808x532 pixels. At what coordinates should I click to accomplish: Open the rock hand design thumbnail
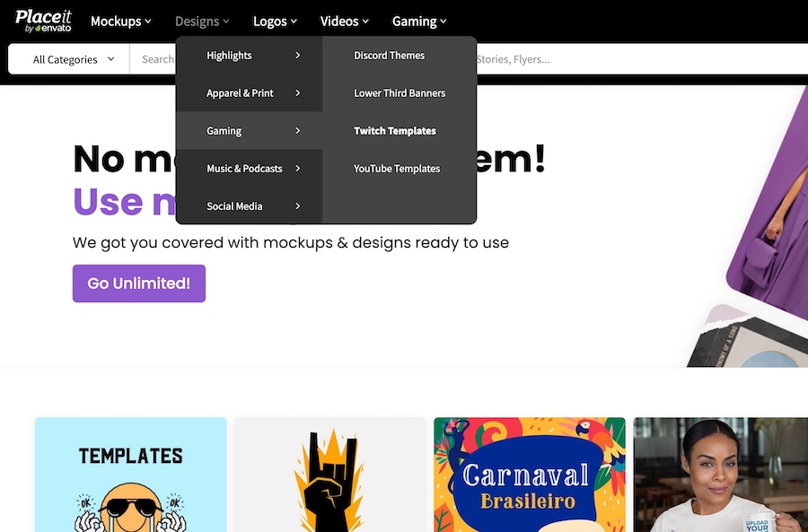pyautogui.click(x=329, y=475)
